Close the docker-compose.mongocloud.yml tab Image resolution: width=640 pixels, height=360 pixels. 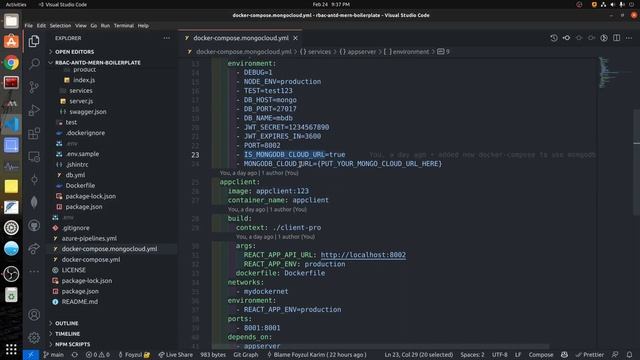295,38
